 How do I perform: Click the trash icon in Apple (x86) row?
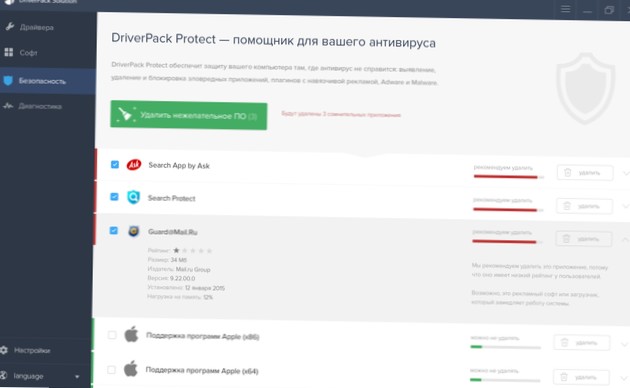(x=565, y=343)
